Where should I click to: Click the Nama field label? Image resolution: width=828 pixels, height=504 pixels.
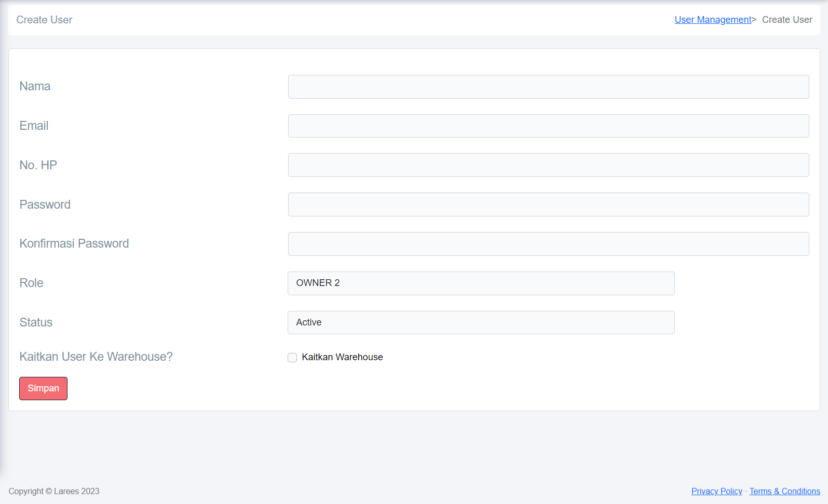coord(35,86)
